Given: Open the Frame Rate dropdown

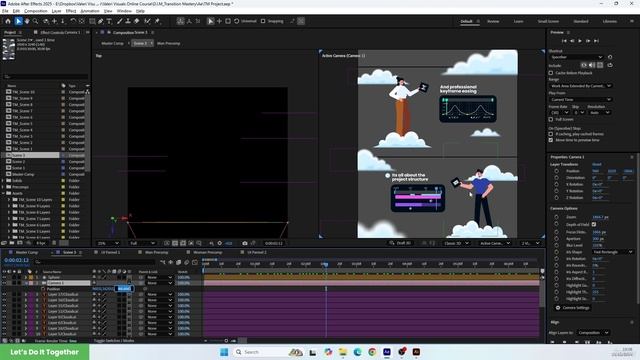Looking at the screenshot, I should coord(559,113).
